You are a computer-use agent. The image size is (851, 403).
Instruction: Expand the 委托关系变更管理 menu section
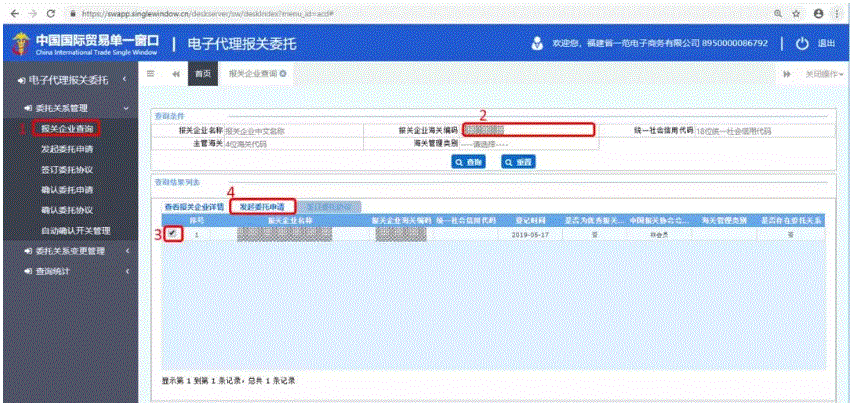[x=126, y=251]
